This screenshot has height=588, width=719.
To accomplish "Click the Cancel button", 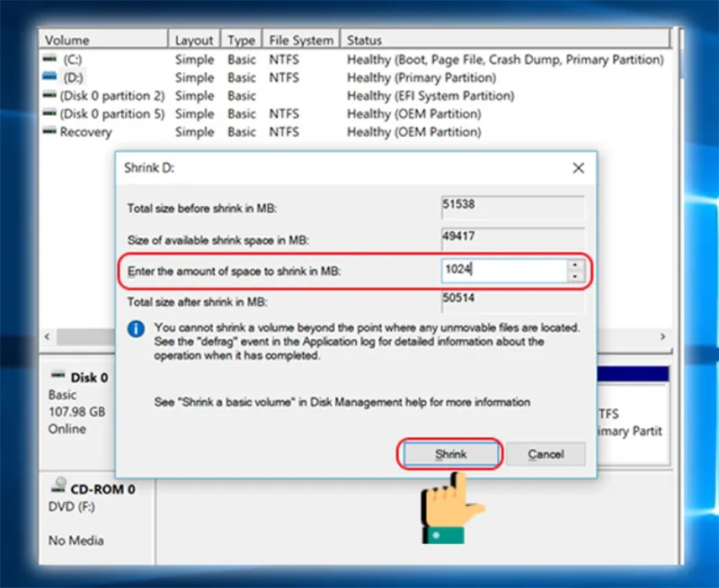I will pos(546,454).
